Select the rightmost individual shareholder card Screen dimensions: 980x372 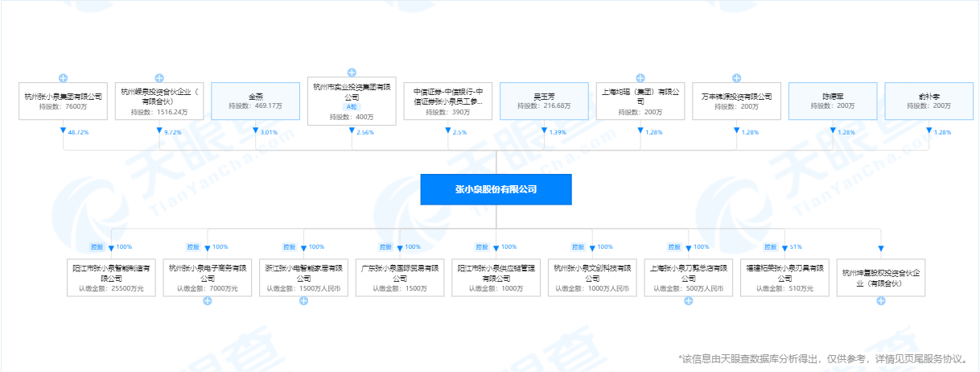click(x=929, y=101)
